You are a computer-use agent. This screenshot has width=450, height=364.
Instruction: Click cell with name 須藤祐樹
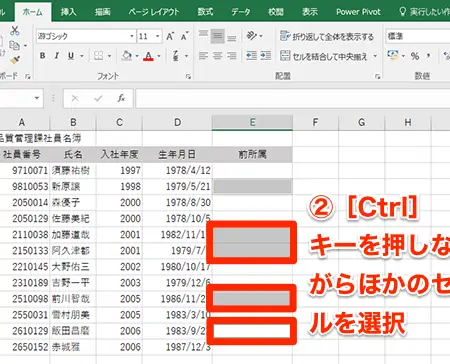(73, 171)
